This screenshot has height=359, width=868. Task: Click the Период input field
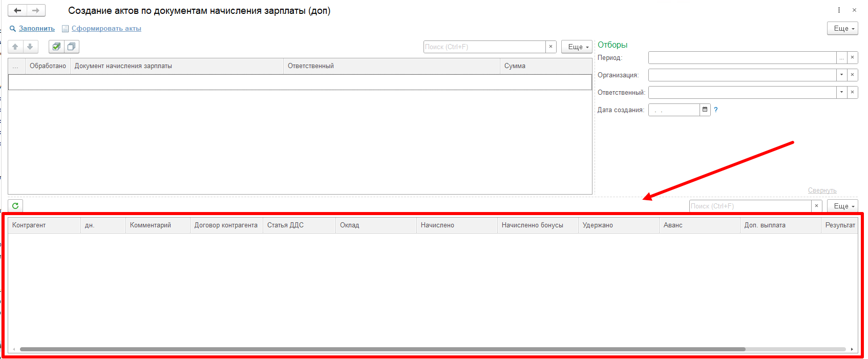pyautogui.click(x=743, y=57)
